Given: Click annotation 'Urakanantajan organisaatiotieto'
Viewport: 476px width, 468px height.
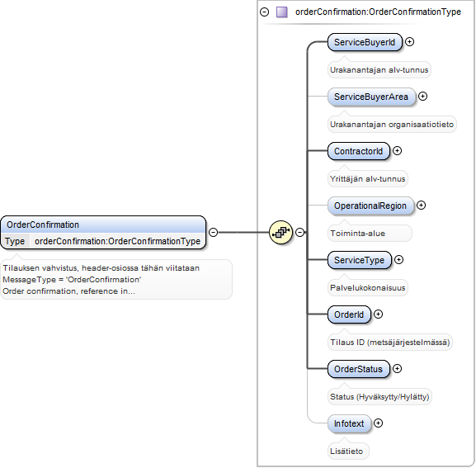Looking at the screenshot, I should pyautogui.click(x=392, y=124).
